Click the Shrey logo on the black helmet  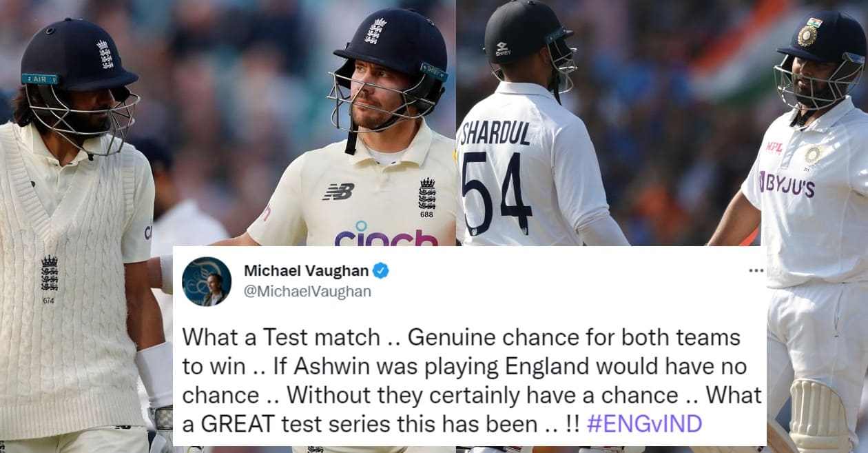502,48
